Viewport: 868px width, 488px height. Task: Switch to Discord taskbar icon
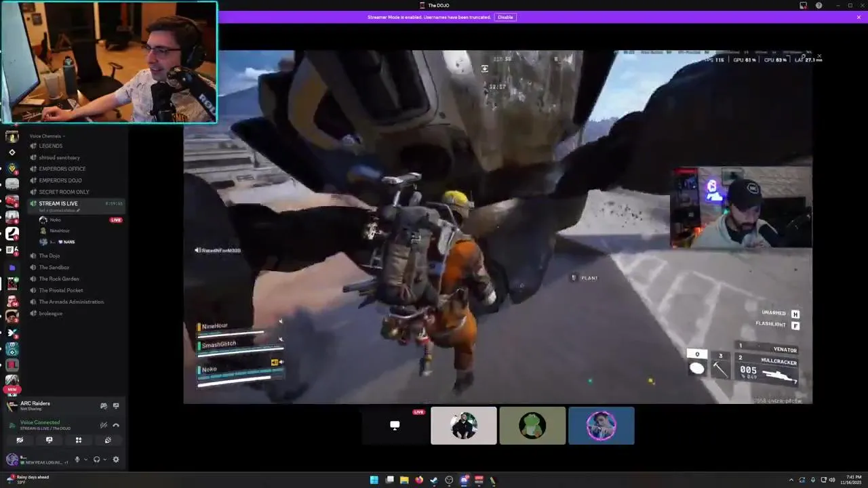[465, 480]
